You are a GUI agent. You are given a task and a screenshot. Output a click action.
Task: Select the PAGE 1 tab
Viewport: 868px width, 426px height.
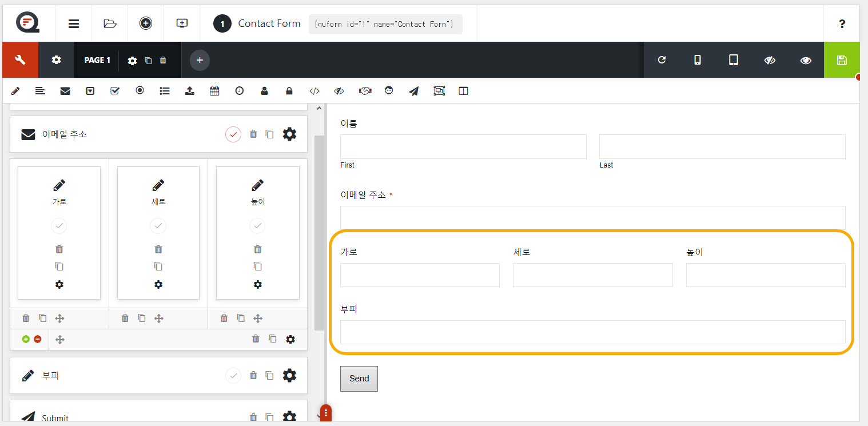click(x=97, y=59)
